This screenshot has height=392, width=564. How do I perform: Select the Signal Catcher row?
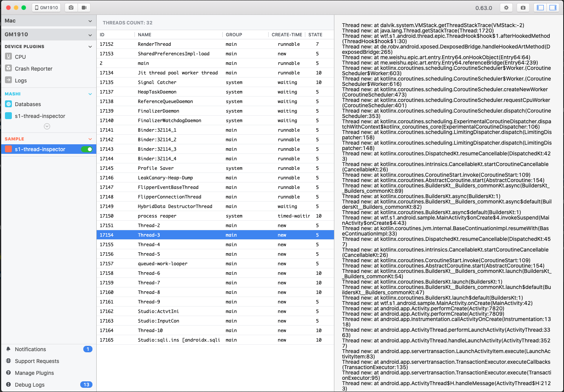(215, 82)
